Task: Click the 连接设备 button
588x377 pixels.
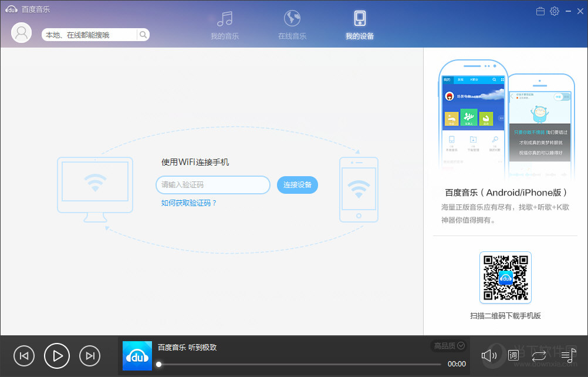Action: (298, 185)
